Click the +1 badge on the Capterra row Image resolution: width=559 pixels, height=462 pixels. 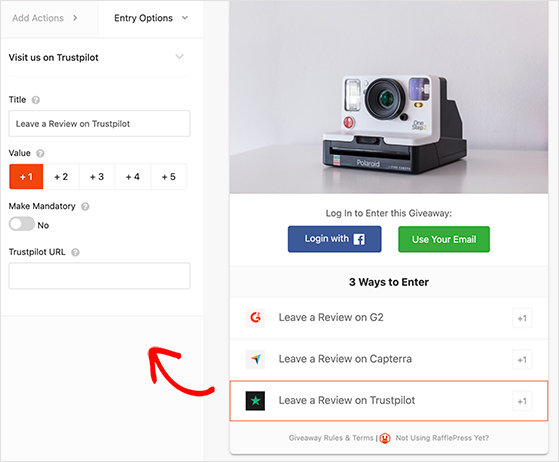click(x=522, y=360)
